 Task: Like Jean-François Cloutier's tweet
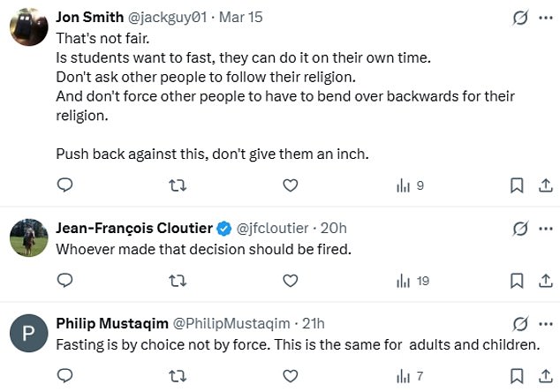tap(290, 281)
